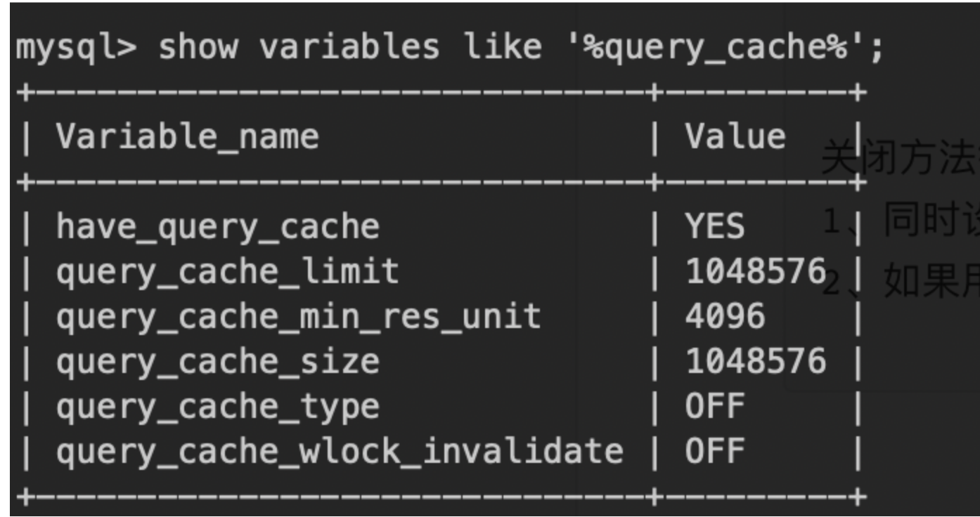Select the query_cache_size variable name

218,362
